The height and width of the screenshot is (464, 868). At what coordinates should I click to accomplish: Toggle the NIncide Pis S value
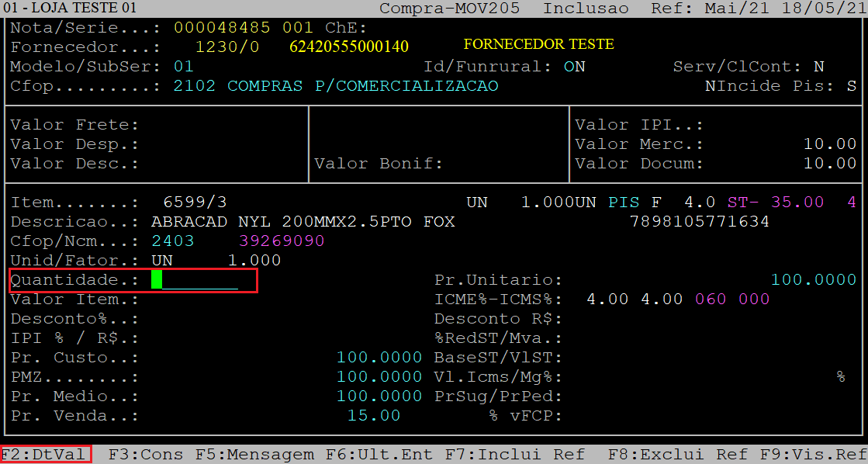click(852, 86)
